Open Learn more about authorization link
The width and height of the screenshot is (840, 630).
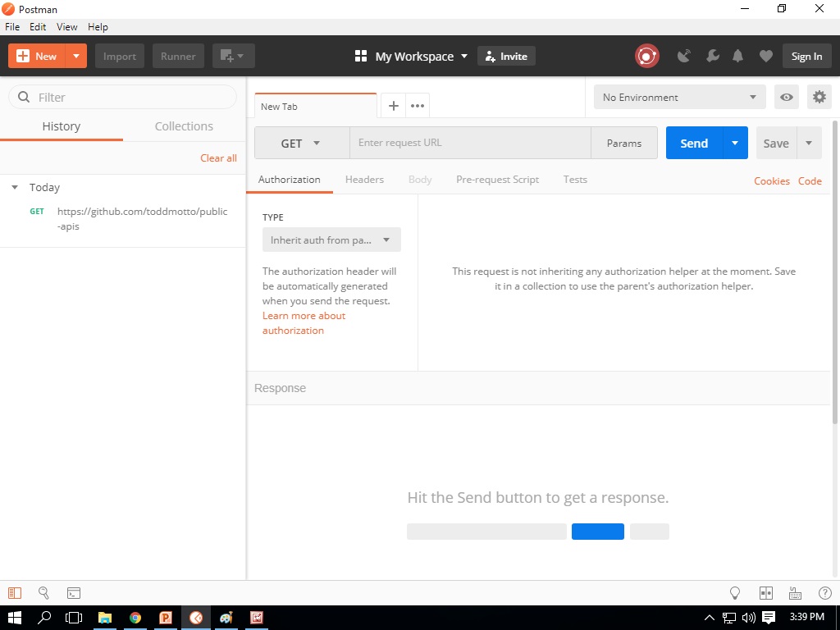(304, 322)
